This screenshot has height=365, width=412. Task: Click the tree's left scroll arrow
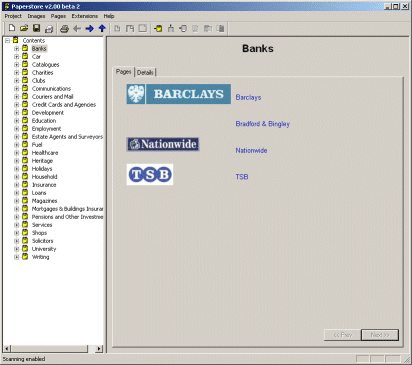pos(7,349)
